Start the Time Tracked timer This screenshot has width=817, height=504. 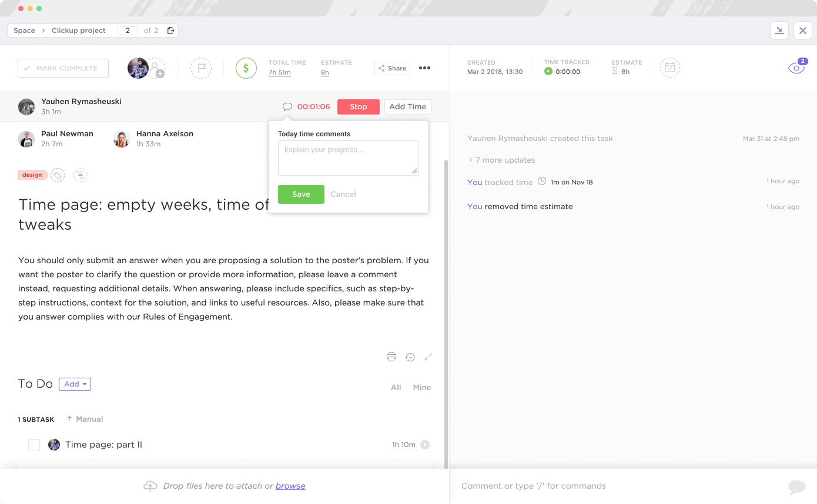click(x=549, y=71)
